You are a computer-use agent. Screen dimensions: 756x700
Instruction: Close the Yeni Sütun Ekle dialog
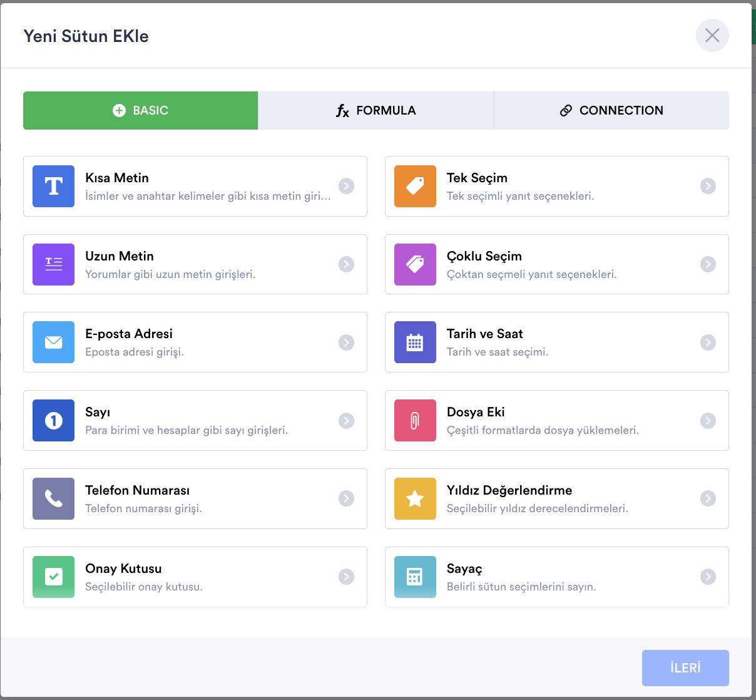[712, 36]
